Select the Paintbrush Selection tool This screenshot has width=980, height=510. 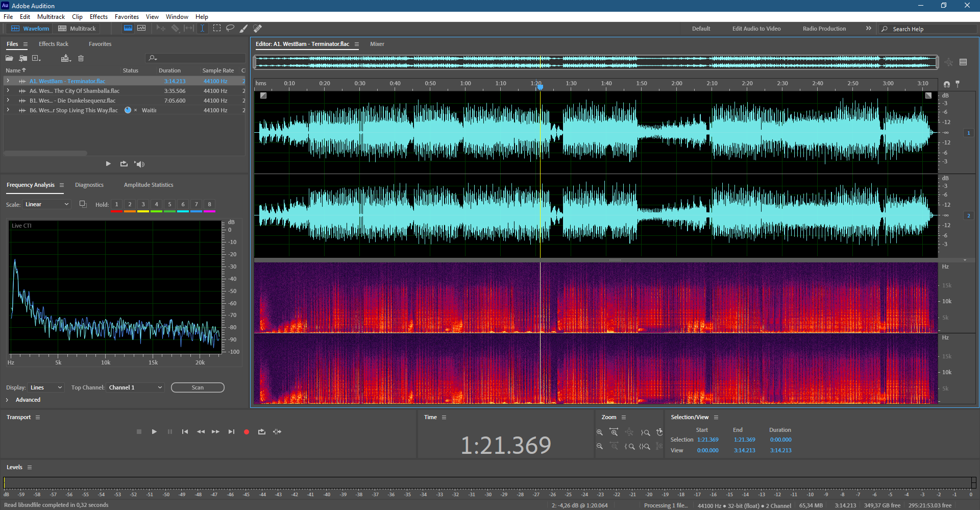click(x=244, y=29)
